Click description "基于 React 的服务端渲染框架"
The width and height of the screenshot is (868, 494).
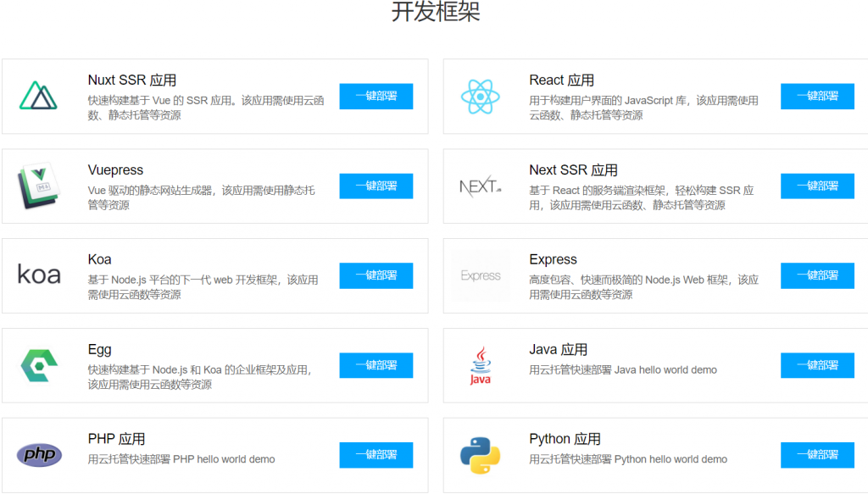pyautogui.click(x=598, y=191)
